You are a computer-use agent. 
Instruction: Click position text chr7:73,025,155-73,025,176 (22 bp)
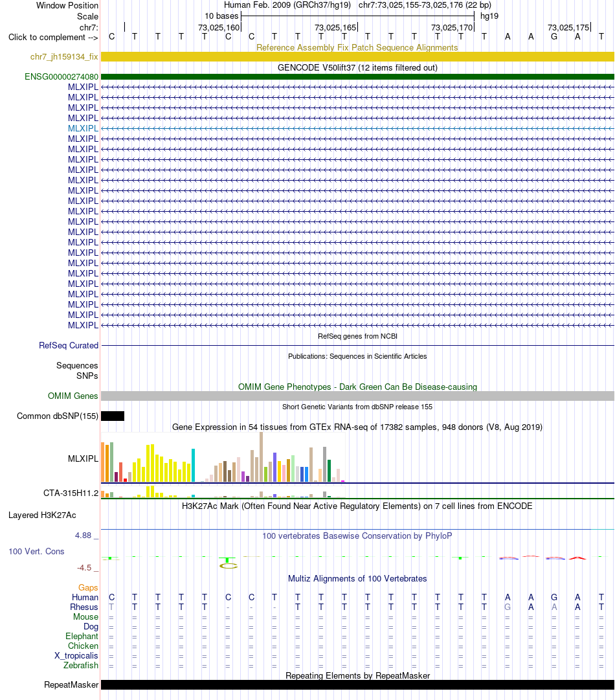(425, 5)
